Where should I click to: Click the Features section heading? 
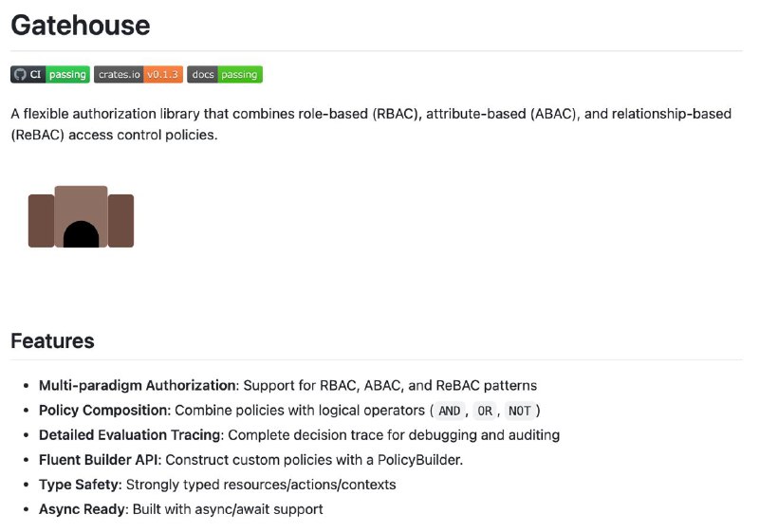[52, 341]
